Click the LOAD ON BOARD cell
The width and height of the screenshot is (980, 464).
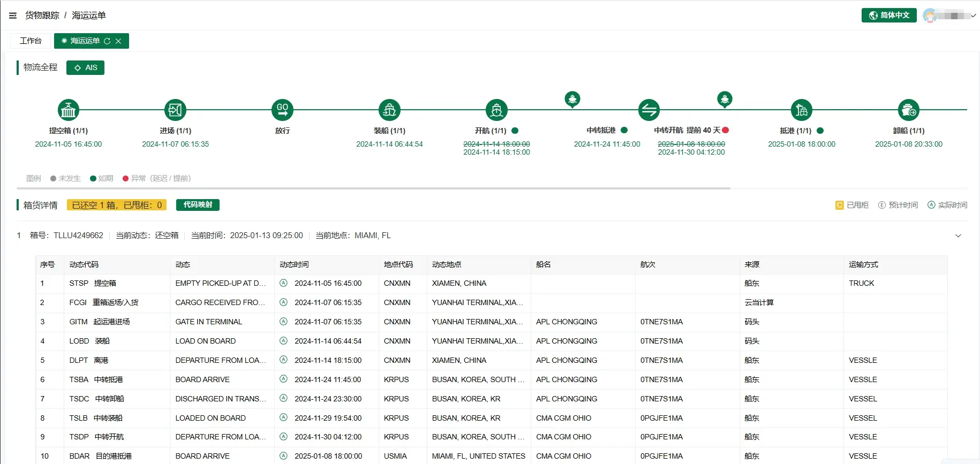click(222, 341)
